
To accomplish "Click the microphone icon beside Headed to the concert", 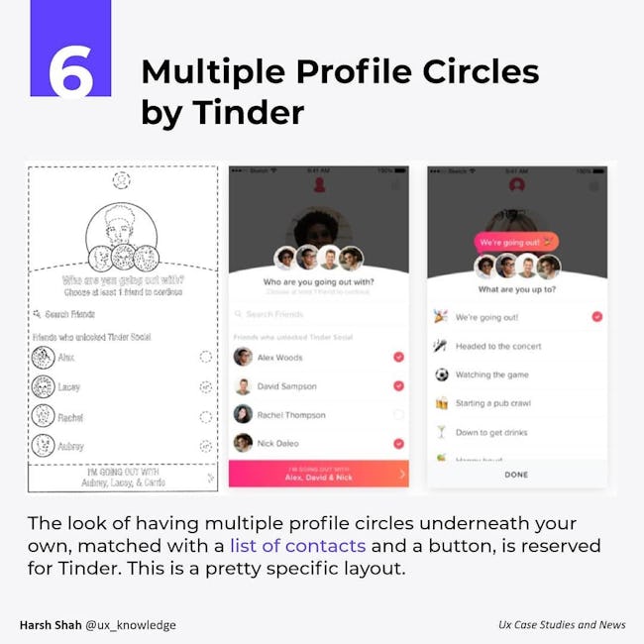I will pos(440,346).
